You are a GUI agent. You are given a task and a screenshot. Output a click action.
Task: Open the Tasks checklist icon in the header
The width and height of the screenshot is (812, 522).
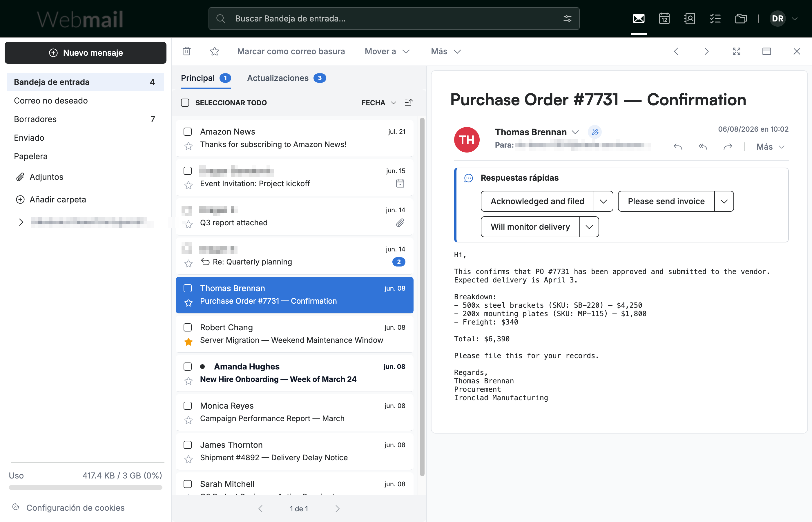(715, 19)
